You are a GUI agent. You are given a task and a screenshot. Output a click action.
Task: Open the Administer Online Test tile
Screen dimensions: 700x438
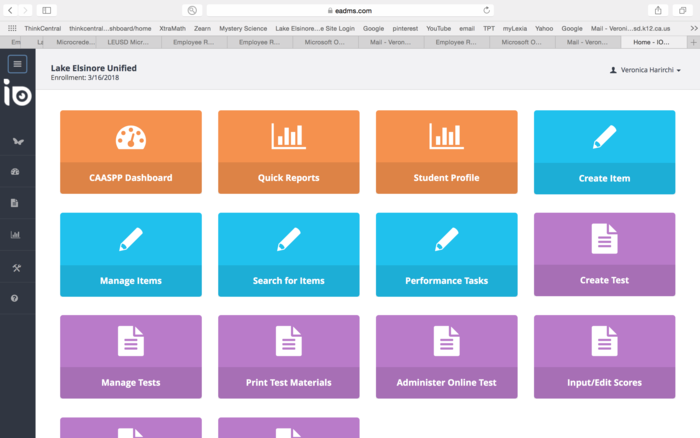pyautogui.click(x=446, y=355)
